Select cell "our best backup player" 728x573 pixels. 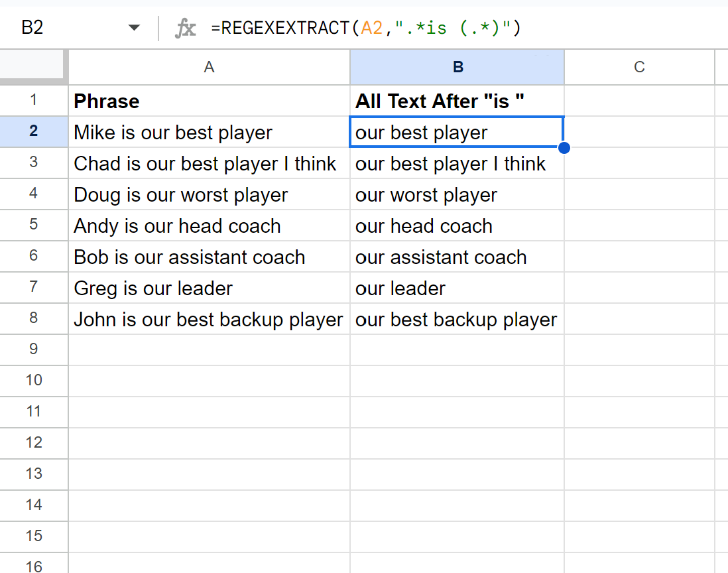click(x=457, y=319)
